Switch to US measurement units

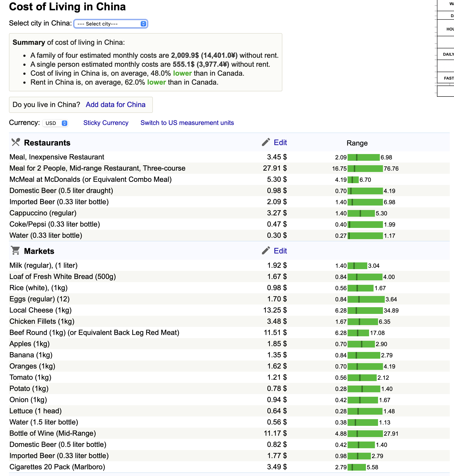click(187, 123)
